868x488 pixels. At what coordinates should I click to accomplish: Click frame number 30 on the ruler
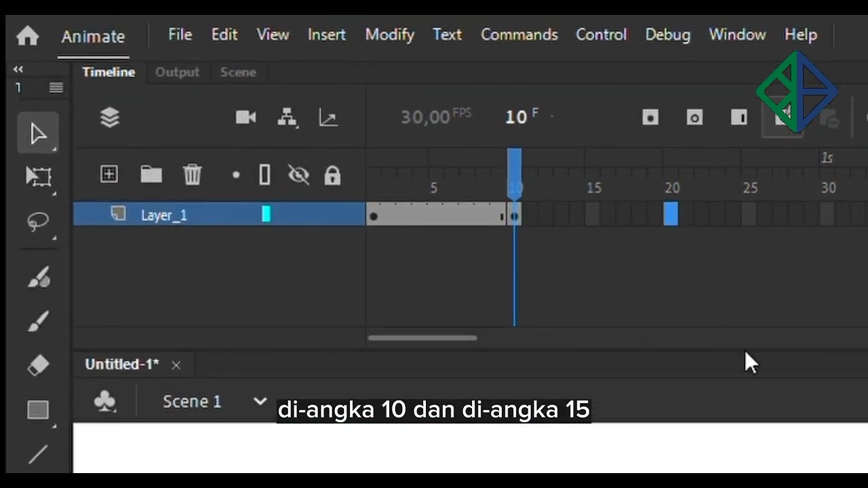click(x=829, y=188)
